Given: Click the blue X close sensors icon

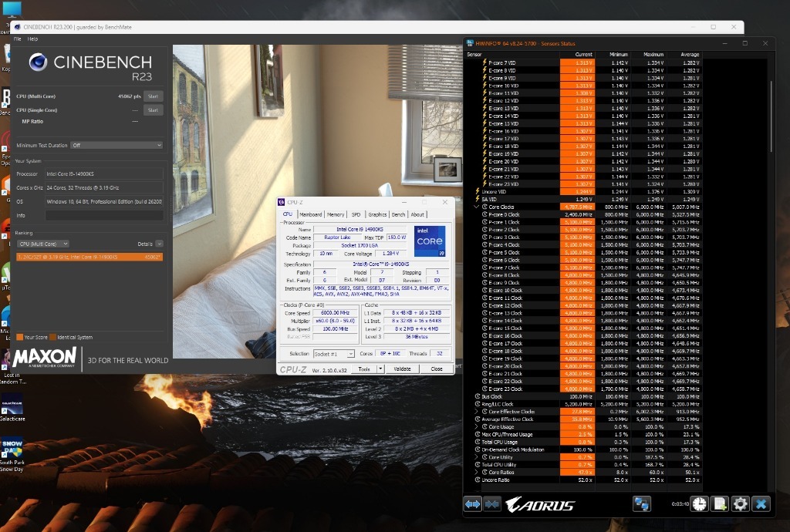Looking at the screenshot, I should (x=761, y=503).
